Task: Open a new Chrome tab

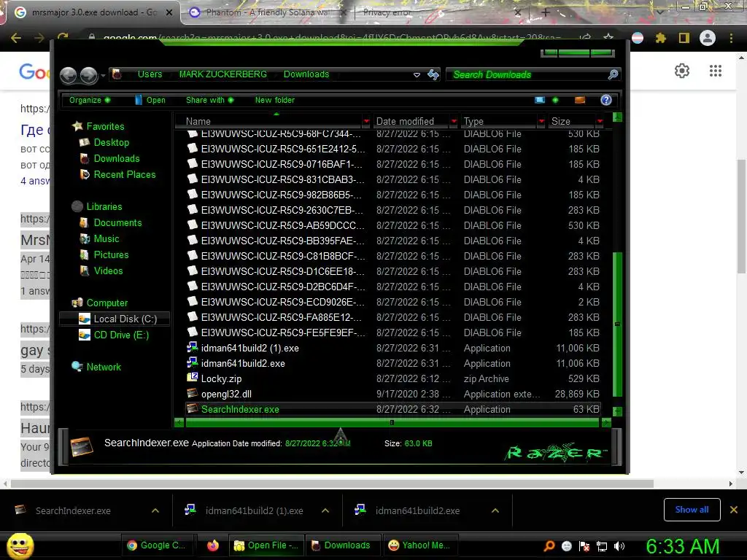Action: [546, 12]
